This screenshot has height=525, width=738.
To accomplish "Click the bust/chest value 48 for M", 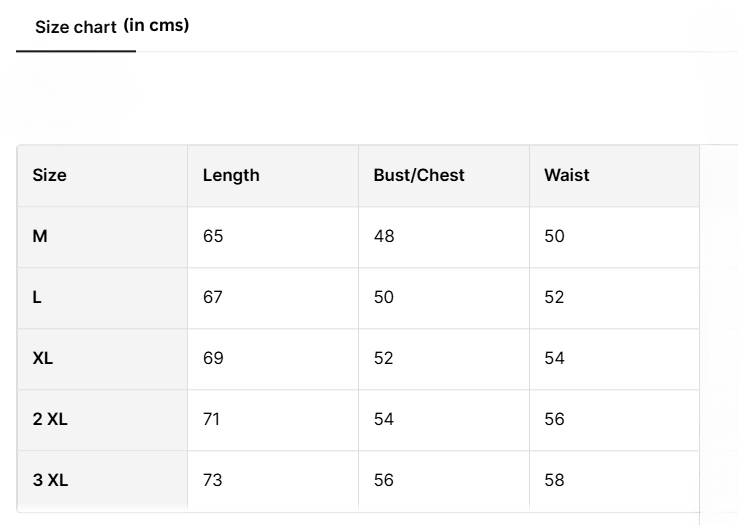I will [384, 236].
